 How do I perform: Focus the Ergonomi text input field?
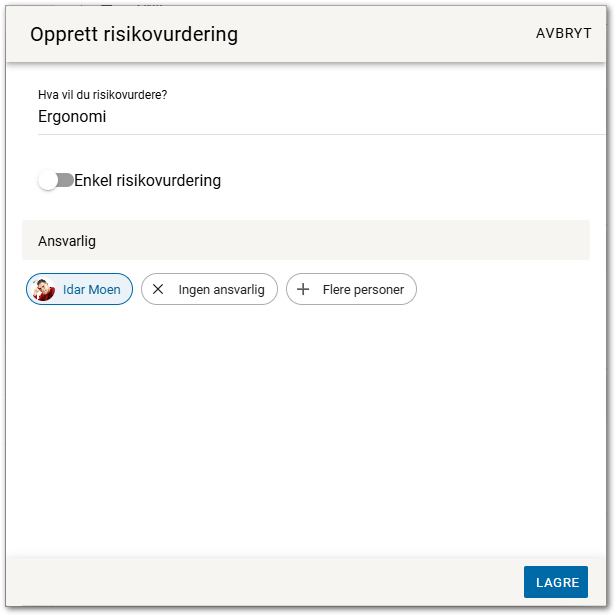tap(300, 117)
